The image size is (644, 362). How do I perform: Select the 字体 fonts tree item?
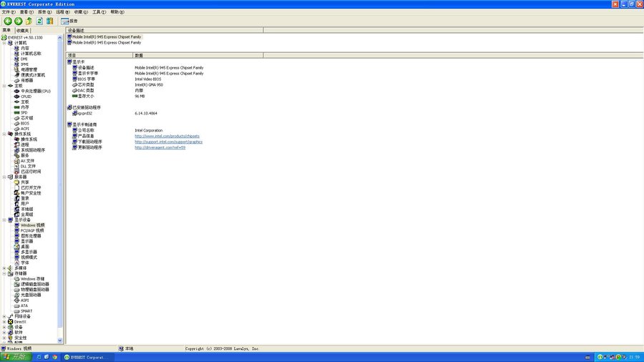point(24,263)
